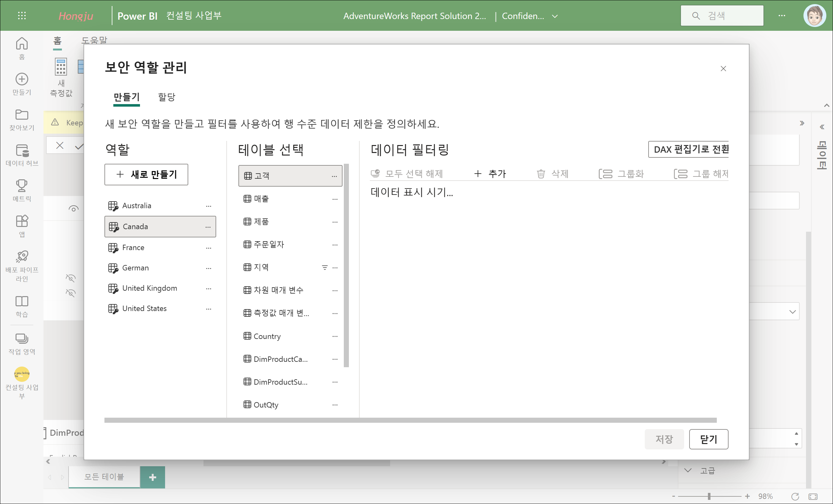The image size is (833, 504).
Task: Open the app launcher grid icon
Action: tap(22, 16)
